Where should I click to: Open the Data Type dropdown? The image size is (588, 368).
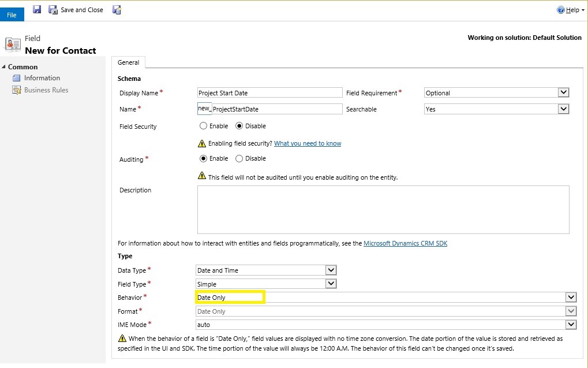pos(331,270)
